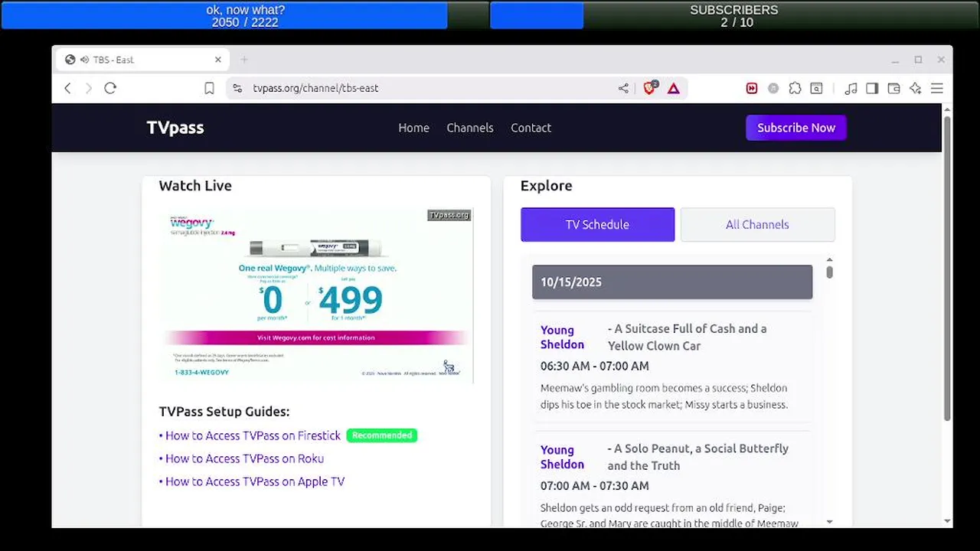The height and width of the screenshot is (551, 980).
Task: Open the Brave Wallet icon
Action: tap(893, 88)
